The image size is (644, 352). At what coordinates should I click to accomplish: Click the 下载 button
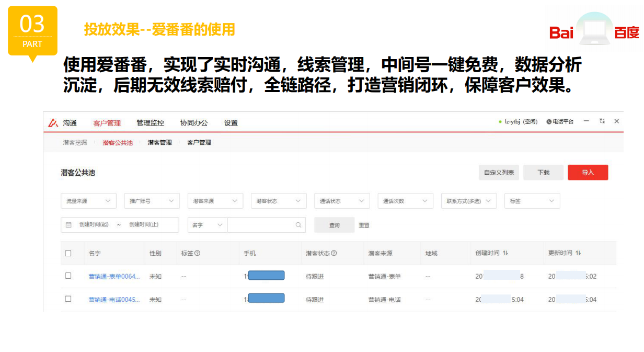coord(544,173)
